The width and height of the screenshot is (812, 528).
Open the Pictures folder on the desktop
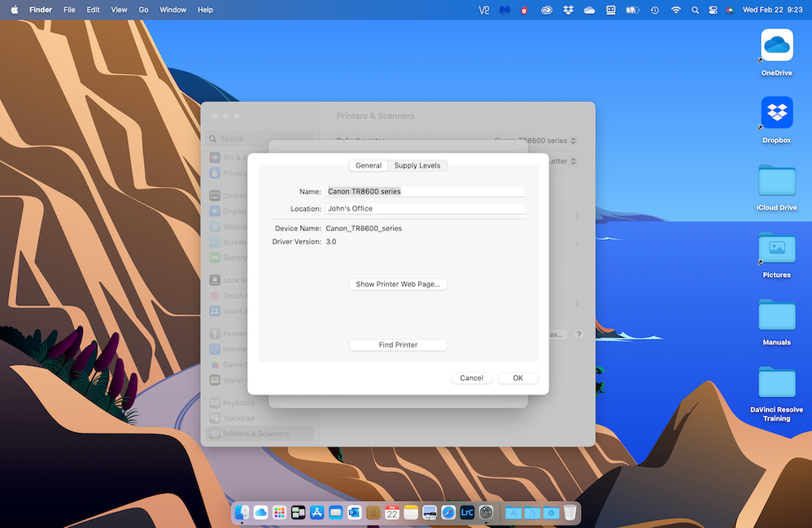[x=776, y=249]
